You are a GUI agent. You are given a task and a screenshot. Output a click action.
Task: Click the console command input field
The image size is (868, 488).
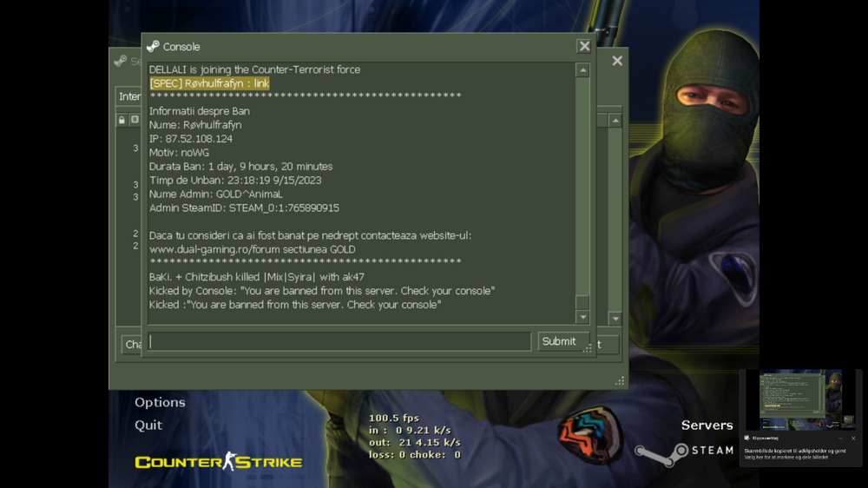point(339,342)
